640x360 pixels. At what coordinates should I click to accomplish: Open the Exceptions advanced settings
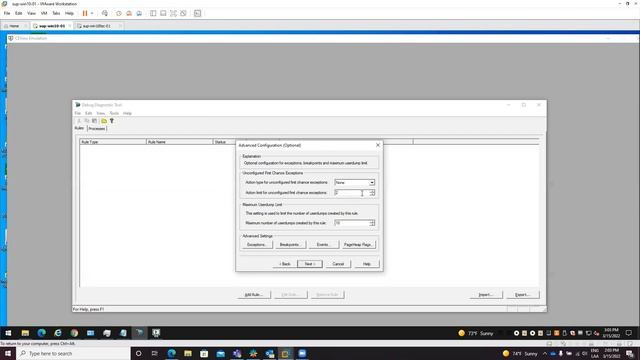click(257, 244)
